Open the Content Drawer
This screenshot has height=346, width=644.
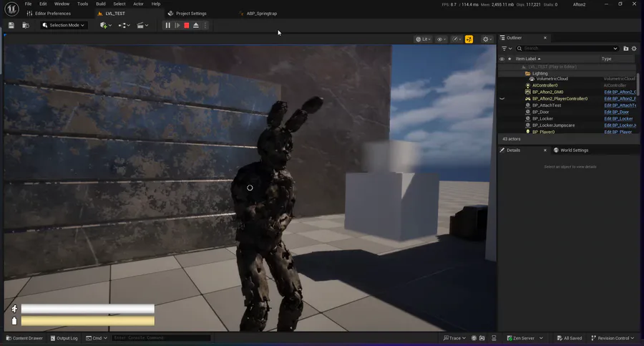coord(24,338)
